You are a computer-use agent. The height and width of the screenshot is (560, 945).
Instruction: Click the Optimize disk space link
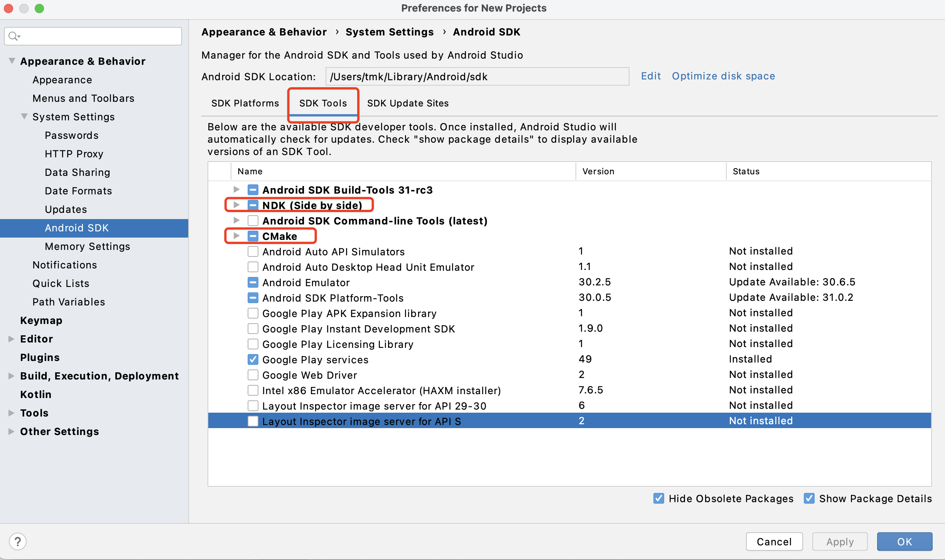[723, 76]
